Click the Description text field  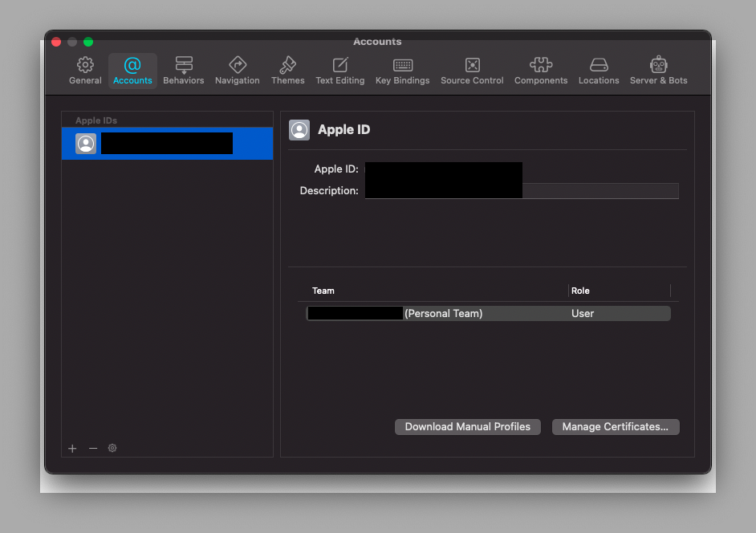(522, 190)
